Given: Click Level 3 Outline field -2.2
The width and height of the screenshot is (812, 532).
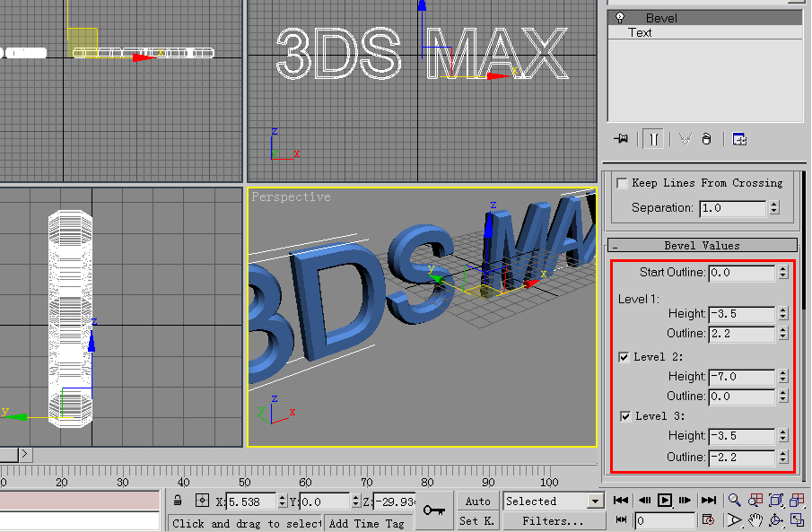Looking at the screenshot, I should (x=742, y=457).
